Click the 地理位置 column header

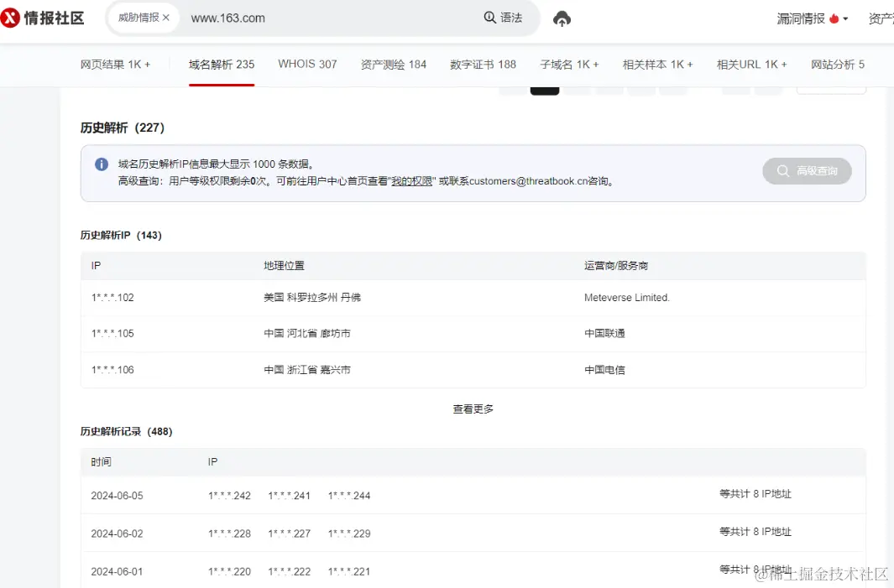click(x=284, y=266)
